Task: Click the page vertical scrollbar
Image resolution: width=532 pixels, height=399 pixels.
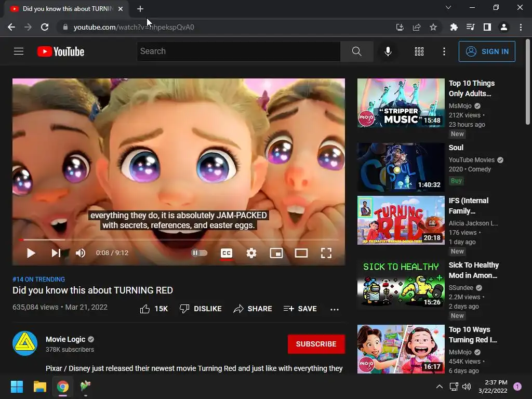Action: pyautogui.click(x=528, y=82)
